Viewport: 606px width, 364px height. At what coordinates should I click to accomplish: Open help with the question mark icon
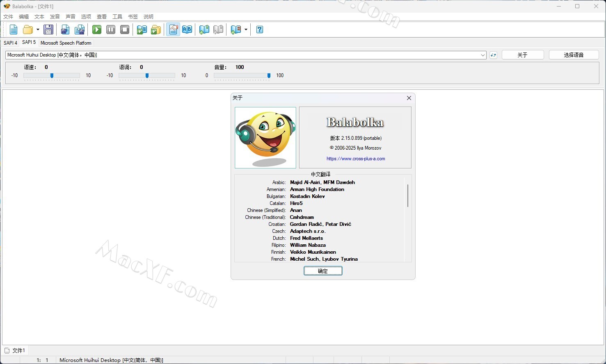260,30
